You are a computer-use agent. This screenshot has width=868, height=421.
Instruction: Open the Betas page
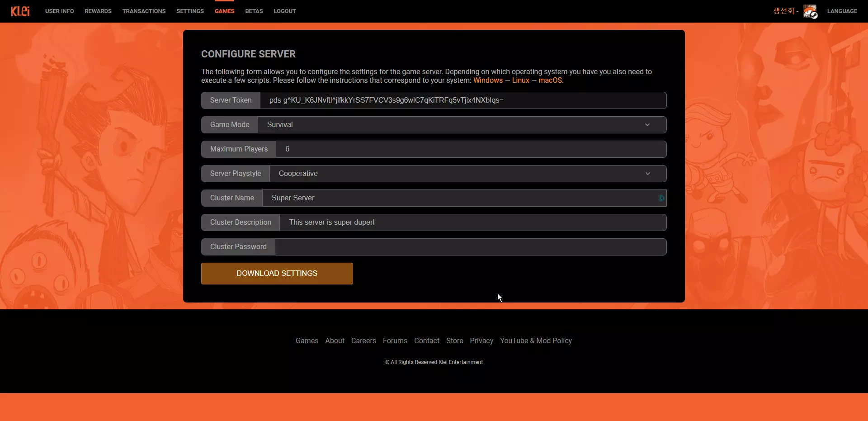click(x=254, y=11)
